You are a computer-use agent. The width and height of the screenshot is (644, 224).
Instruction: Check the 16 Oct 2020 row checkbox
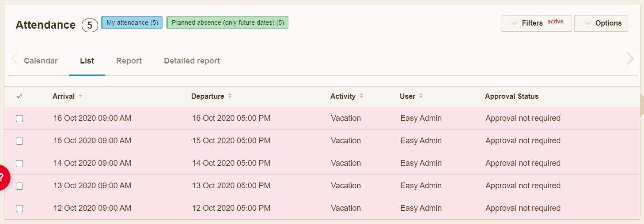click(19, 119)
